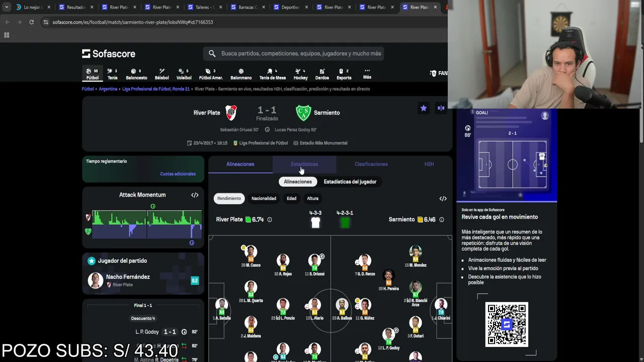Open player H. Pereira on pitch

click(x=388, y=280)
